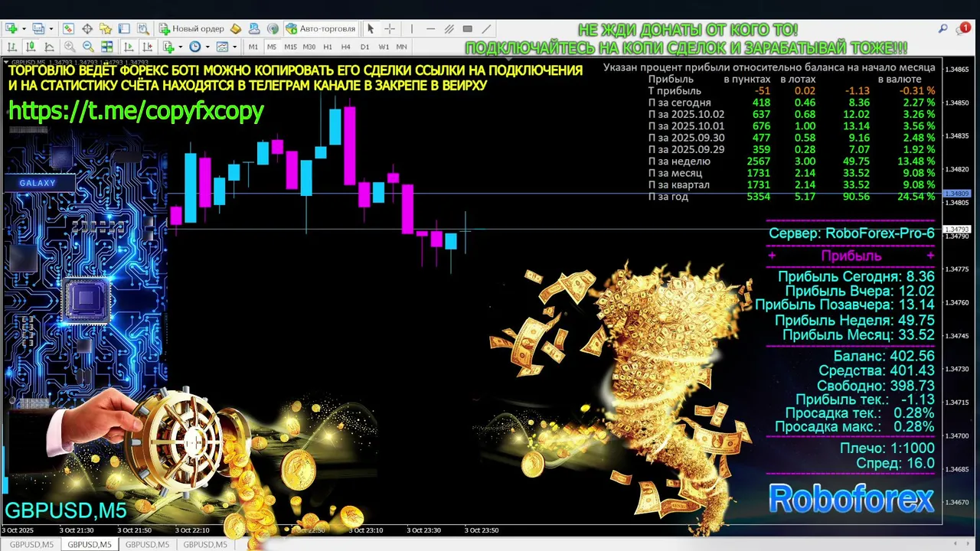
Task: Open the chart Templates icon
Action: pos(222,47)
